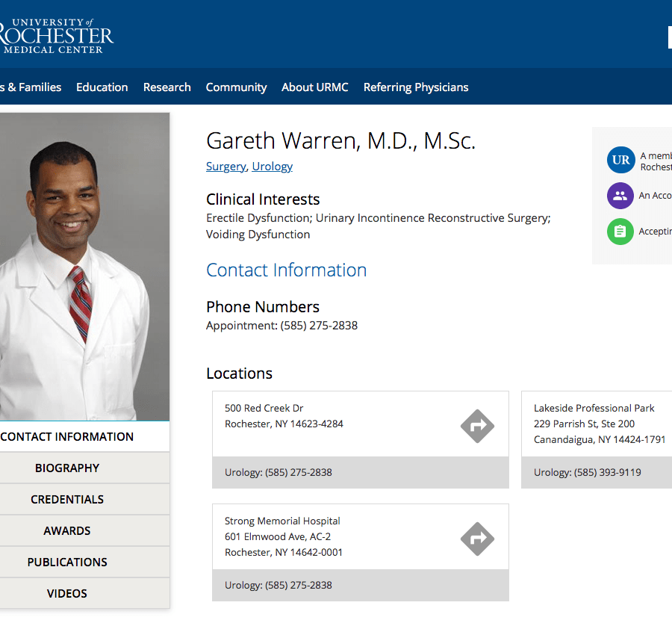Open the About URMC navigation item

click(314, 87)
